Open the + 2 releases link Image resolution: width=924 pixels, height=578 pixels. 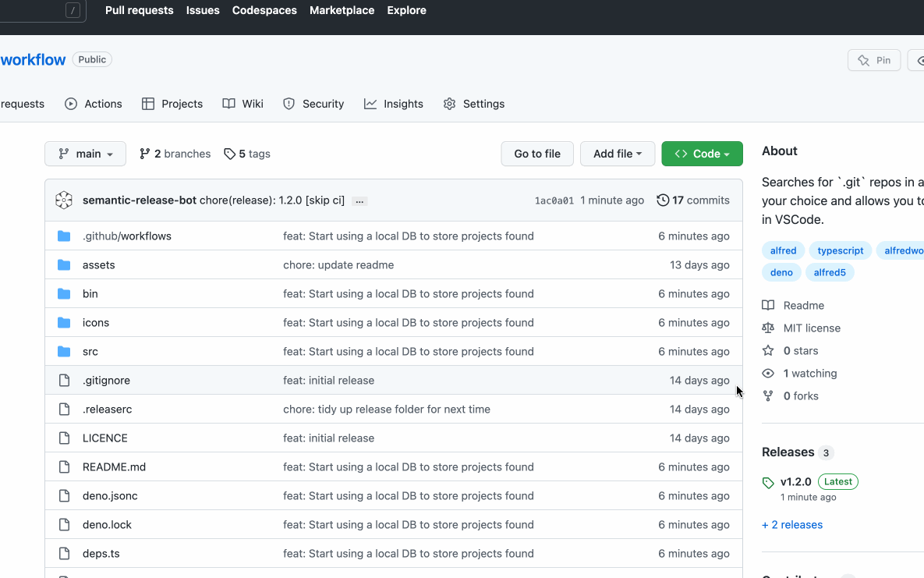[792, 525]
